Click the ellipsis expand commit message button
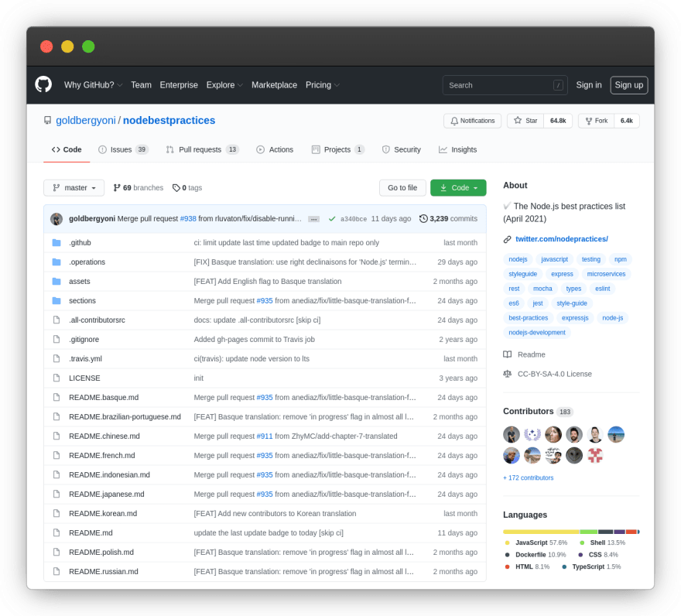 pyautogui.click(x=313, y=219)
